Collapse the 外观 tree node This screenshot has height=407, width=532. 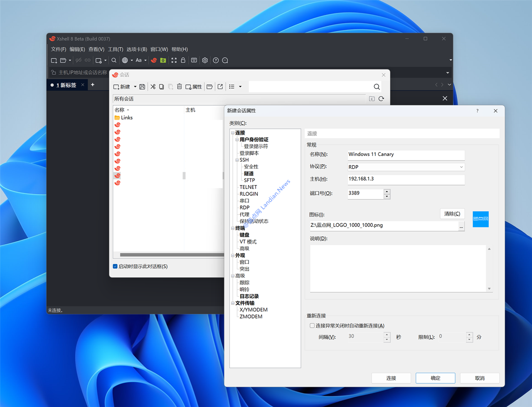tap(233, 255)
